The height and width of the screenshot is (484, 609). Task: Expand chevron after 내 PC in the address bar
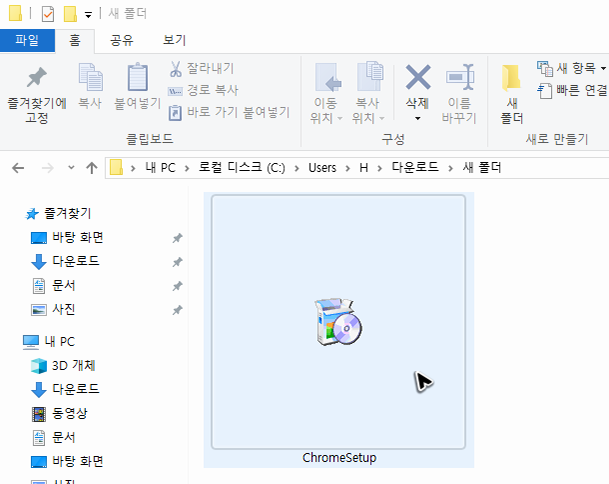pos(187,168)
